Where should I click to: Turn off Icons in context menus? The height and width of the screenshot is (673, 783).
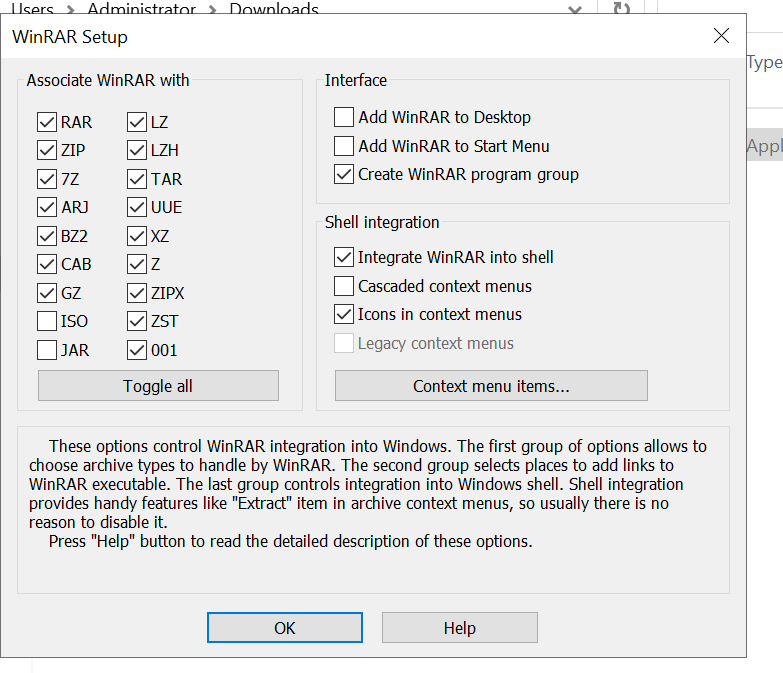[344, 314]
